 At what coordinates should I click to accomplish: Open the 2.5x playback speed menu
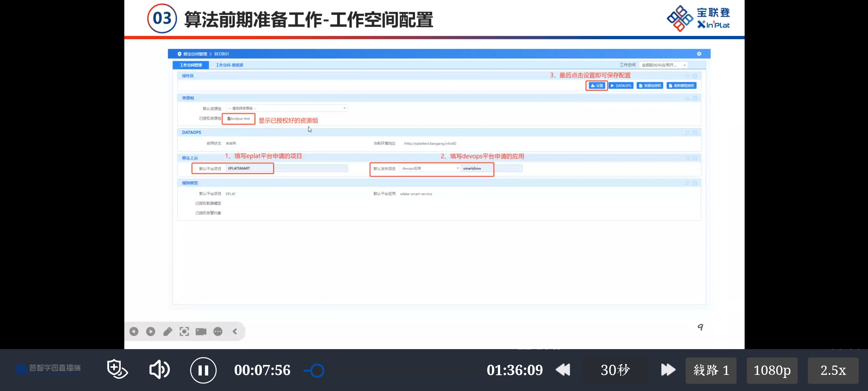tap(833, 371)
